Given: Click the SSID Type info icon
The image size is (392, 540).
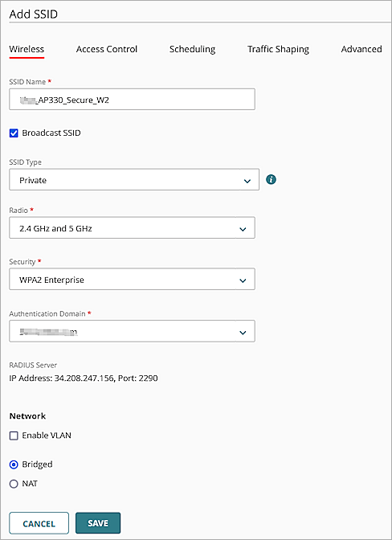Looking at the screenshot, I should 271,179.
